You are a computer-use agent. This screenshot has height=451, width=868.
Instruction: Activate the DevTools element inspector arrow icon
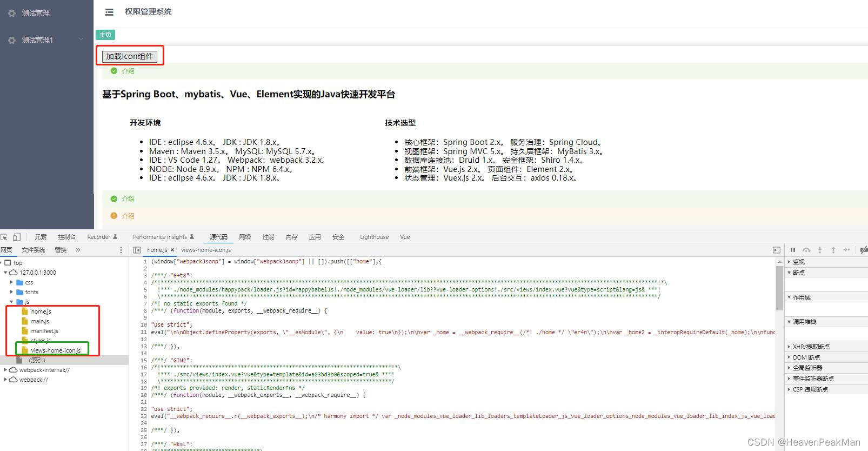coord(4,237)
